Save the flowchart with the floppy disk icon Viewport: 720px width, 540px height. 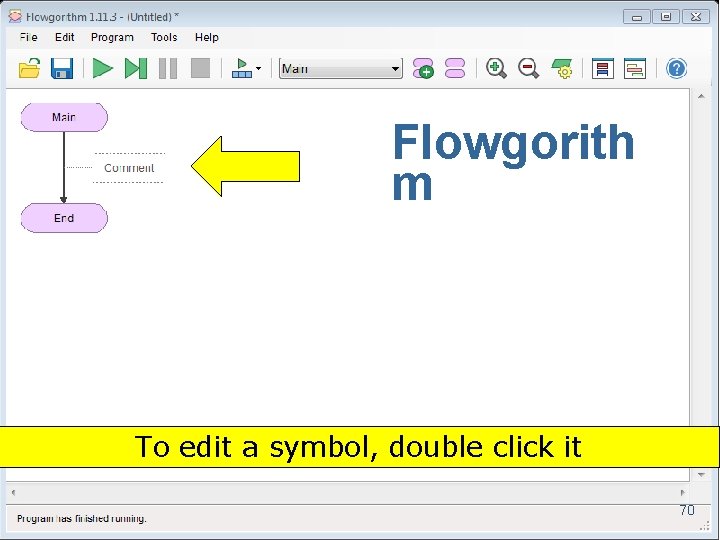pyautogui.click(x=62, y=68)
